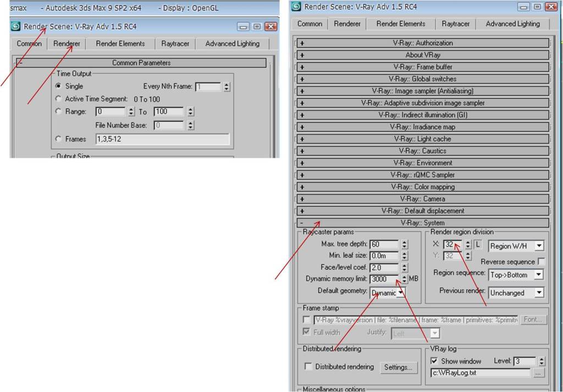Open the Justify Left dropdown
Image resolution: width=563 pixels, height=392 pixels.
coord(415,334)
